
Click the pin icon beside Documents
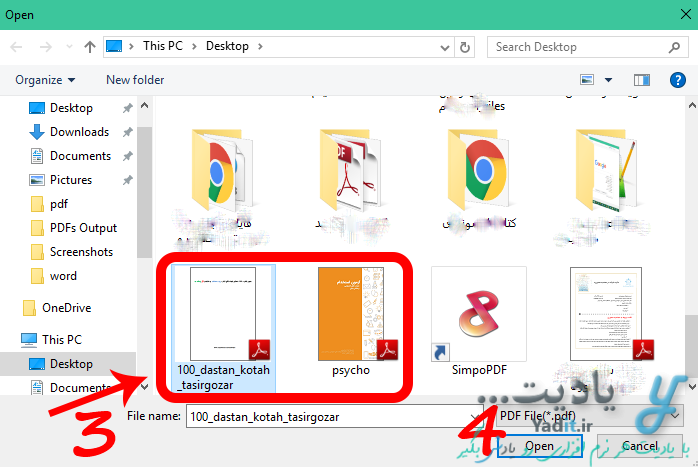pyautogui.click(x=128, y=156)
